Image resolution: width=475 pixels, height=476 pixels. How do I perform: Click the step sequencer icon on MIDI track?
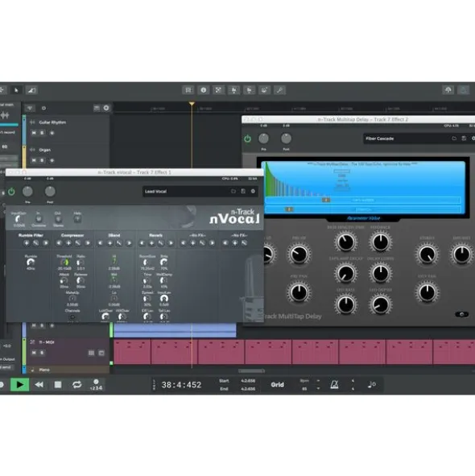click(x=91, y=353)
